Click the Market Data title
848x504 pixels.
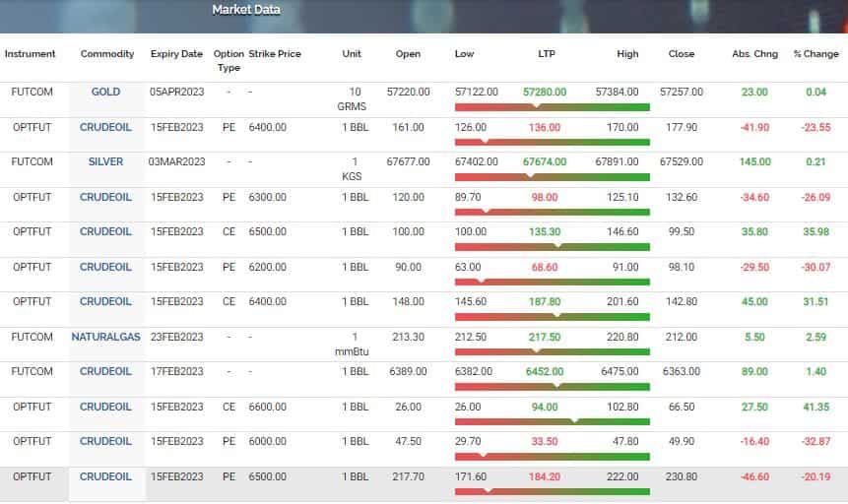[x=246, y=10]
